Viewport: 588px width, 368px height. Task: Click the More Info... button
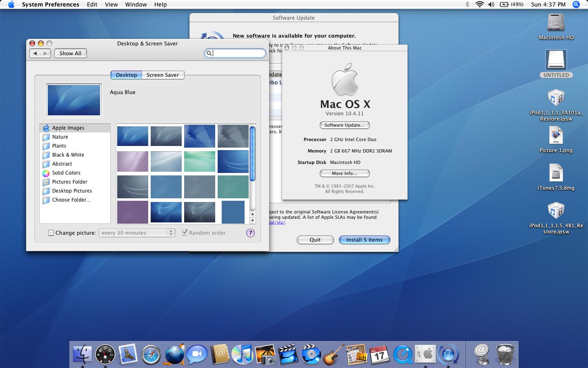pos(344,173)
